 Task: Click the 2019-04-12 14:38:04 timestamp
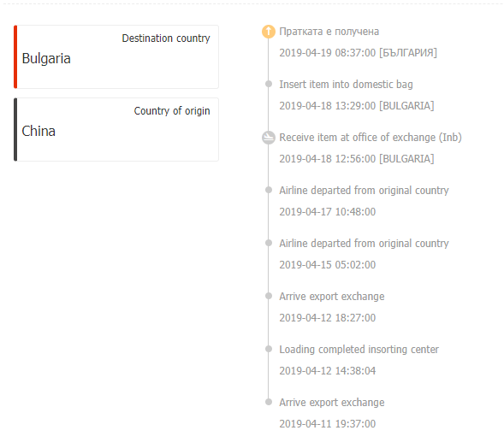(327, 370)
